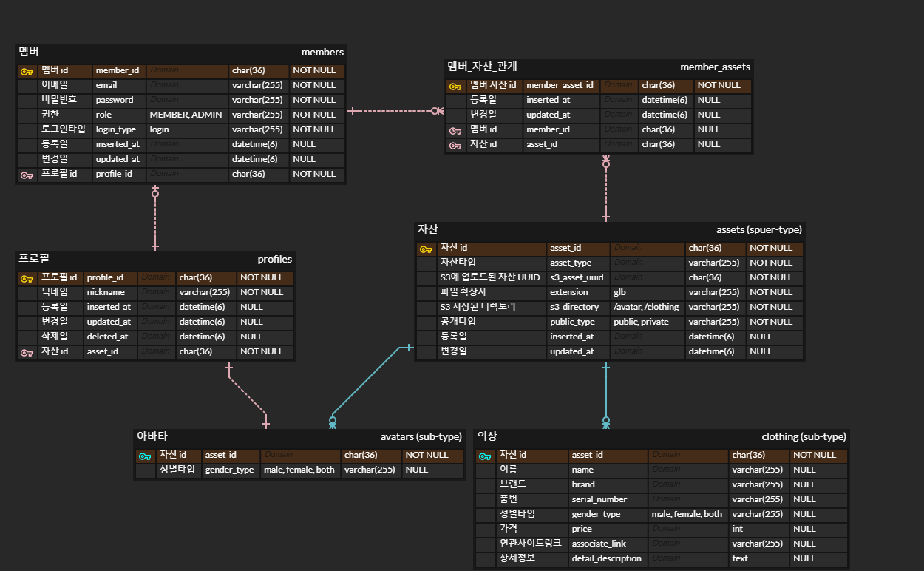The width and height of the screenshot is (924, 571).
Task: Click the foreign key icon on asset_id in profiles
Action: click(27, 351)
